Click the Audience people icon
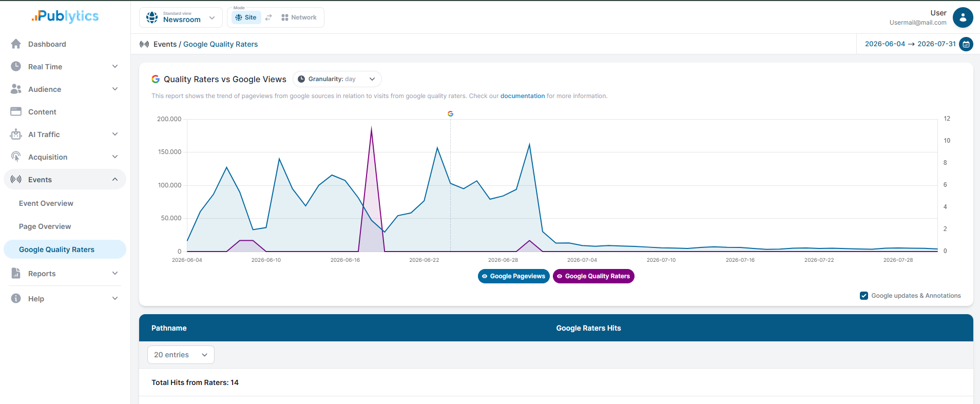Screen dimensions: 980x404 (x=16, y=89)
